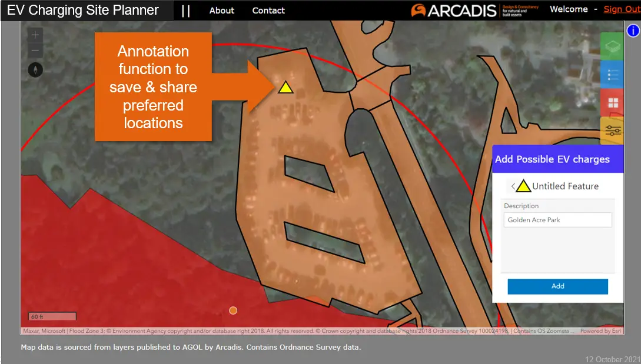
Task: Click the EV Charging Site Planner title
Action: tap(83, 10)
